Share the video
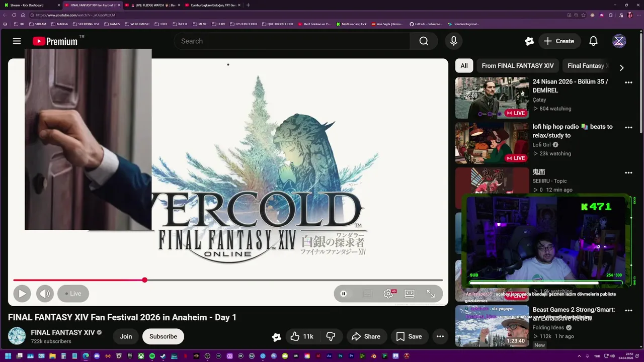 point(366,336)
